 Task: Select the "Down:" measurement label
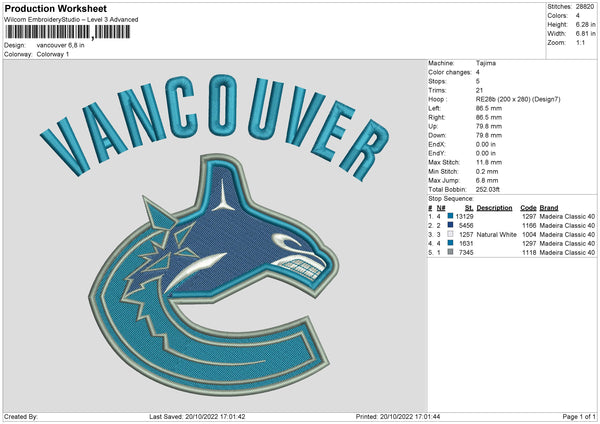click(x=437, y=135)
